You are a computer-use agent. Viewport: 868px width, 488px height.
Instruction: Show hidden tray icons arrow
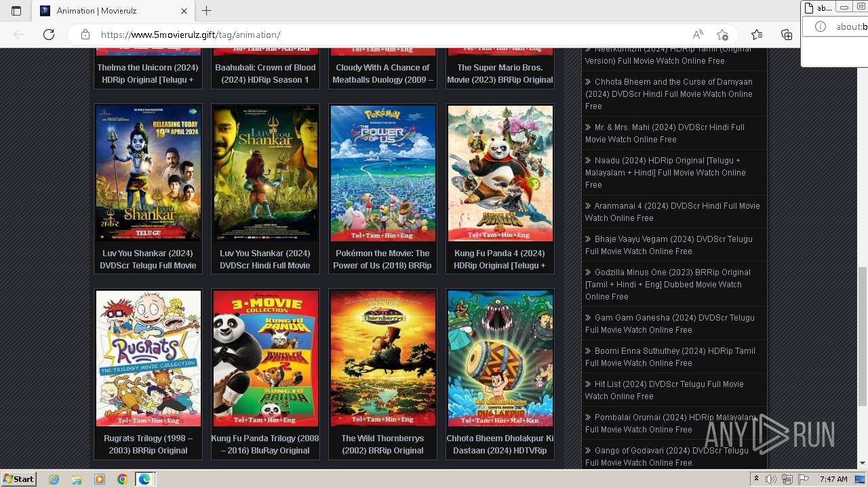tap(757, 479)
